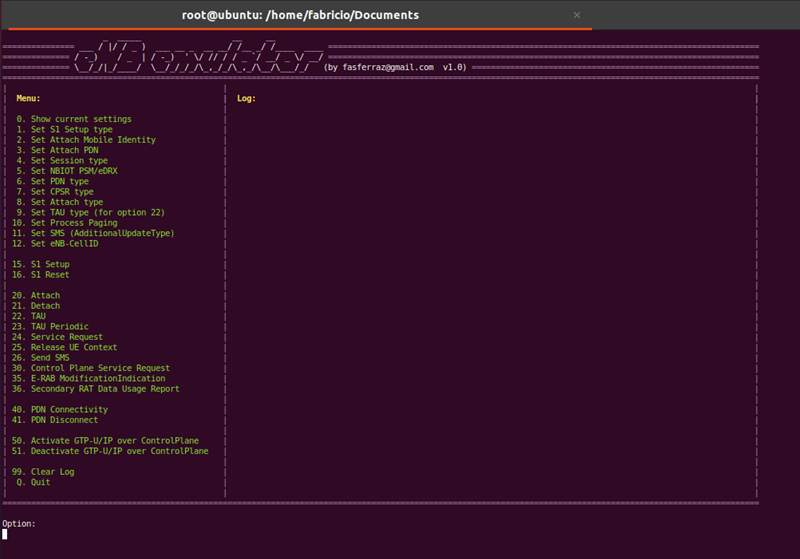Click 'Set Session type' menu line
Image resolution: width=800 pixels, height=559 pixels.
coord(62,161)
